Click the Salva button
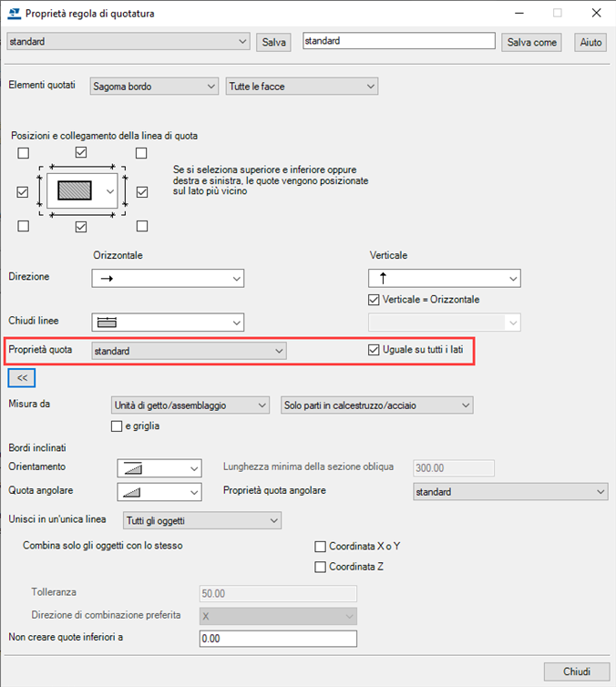The image size is (616, 687). click(x=273, y=43)
